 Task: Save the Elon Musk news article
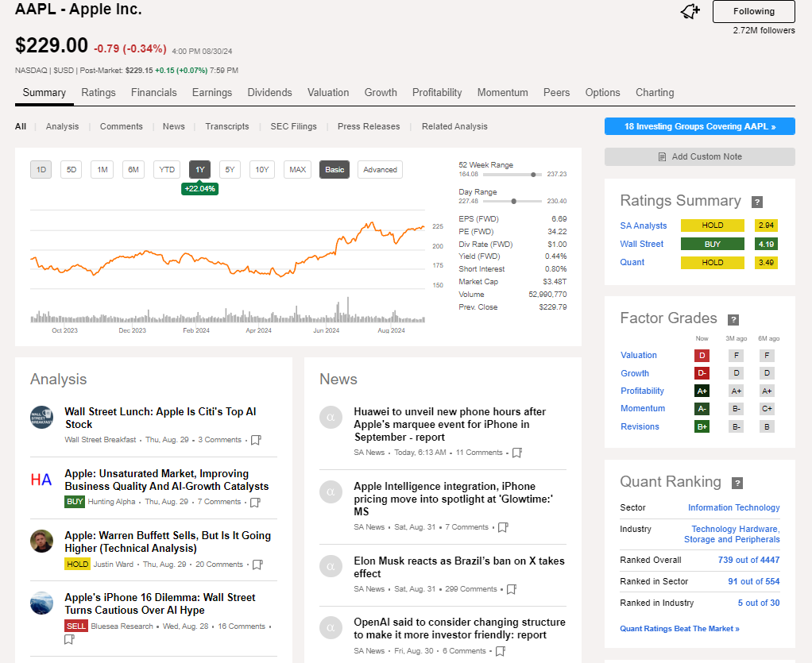coord(511,589)
